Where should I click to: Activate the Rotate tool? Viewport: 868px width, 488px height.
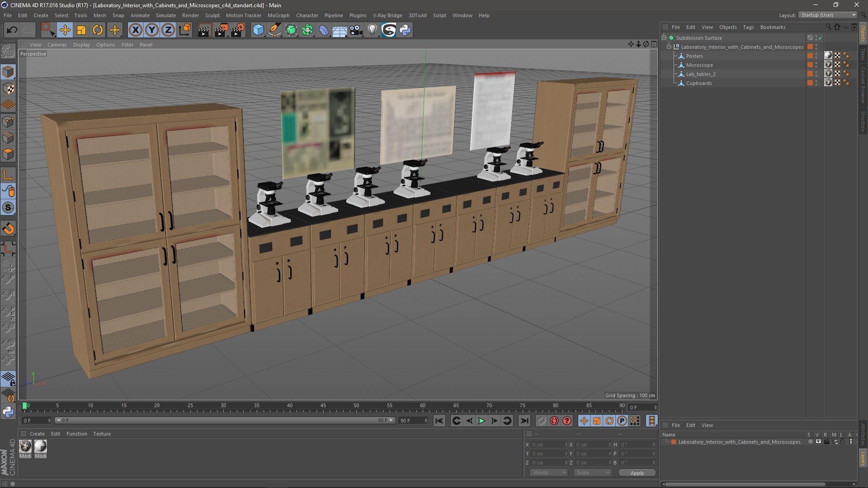pyautogui.click(x=98, y=30)
